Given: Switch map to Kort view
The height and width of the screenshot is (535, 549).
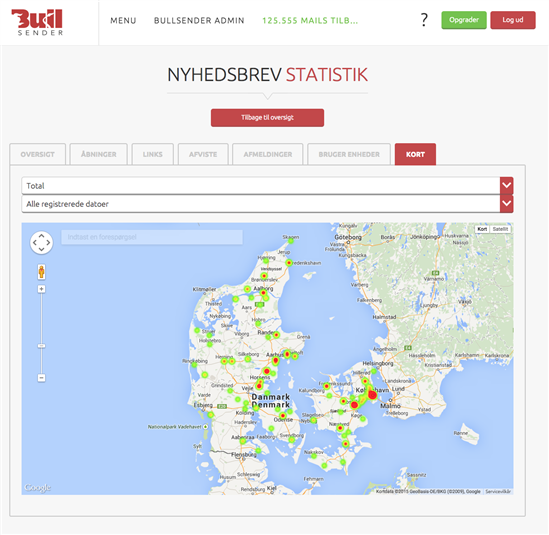Looking at the screenshot, I should pos(482,229).
